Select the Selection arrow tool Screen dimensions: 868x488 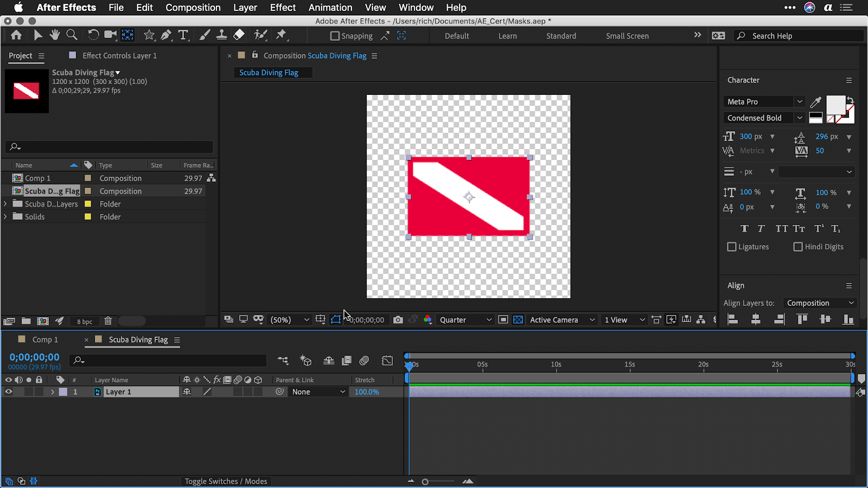[x=38, y=35]
